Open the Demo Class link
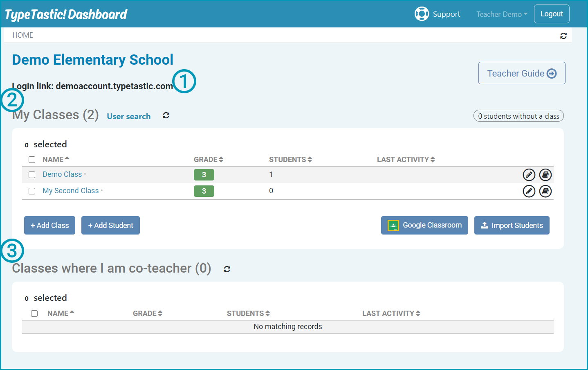The image size is (588, 370). point(62,174)
